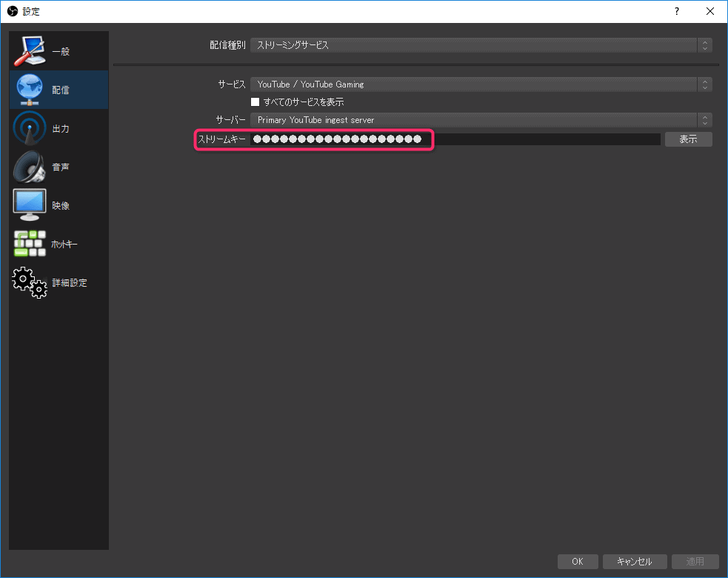This screenshot has width=728, height=578.
Task: Enable すべてのサービスを表示 checkbox
Action: (x=255, y=102)
